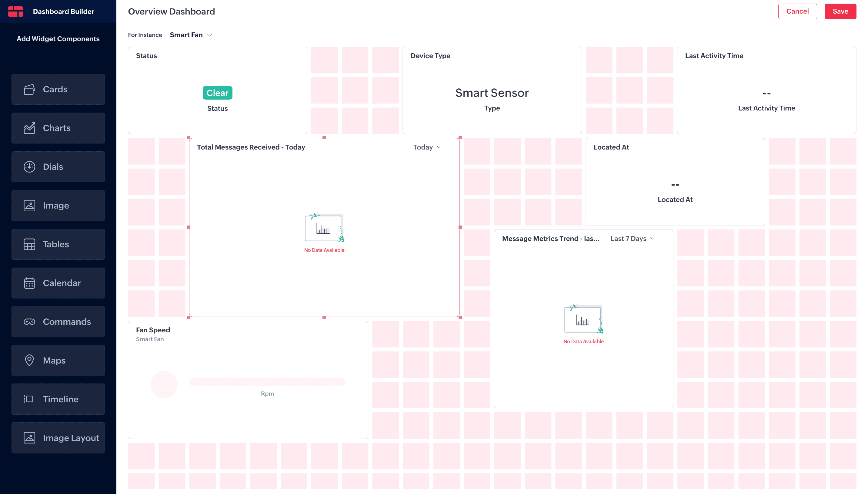Click the Fan Speed Rpm slider bar
Image resolution: width=868 pixels, height=494 pixels.
(267, 382)
